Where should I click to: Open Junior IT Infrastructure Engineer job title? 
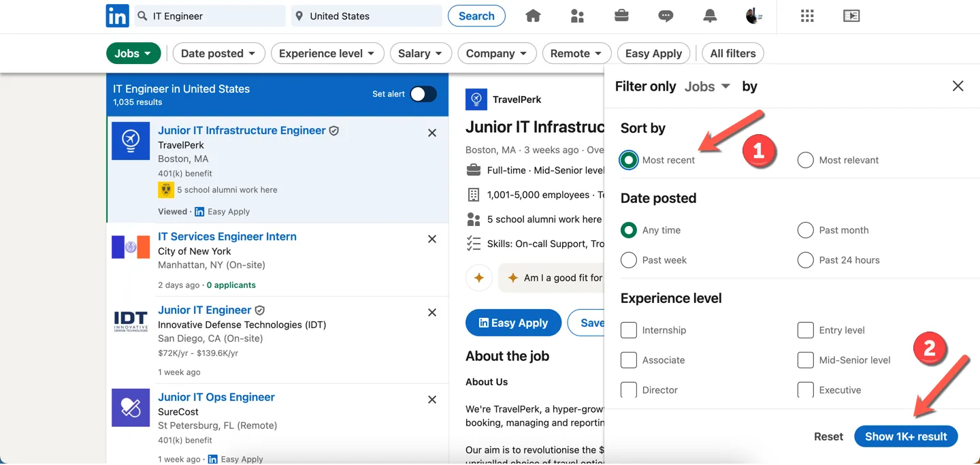point(242,130)
